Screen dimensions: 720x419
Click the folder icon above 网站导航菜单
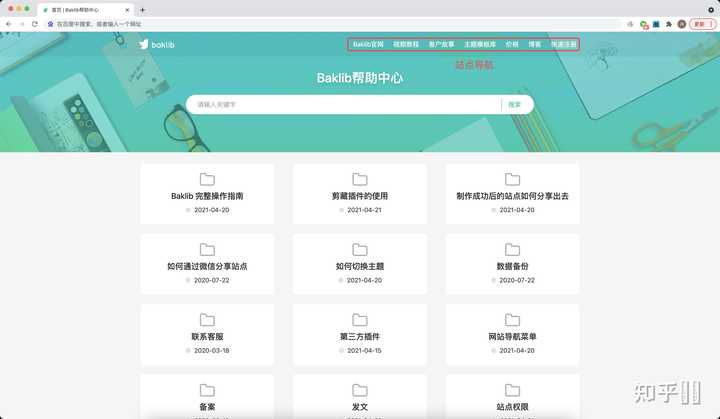512,320
